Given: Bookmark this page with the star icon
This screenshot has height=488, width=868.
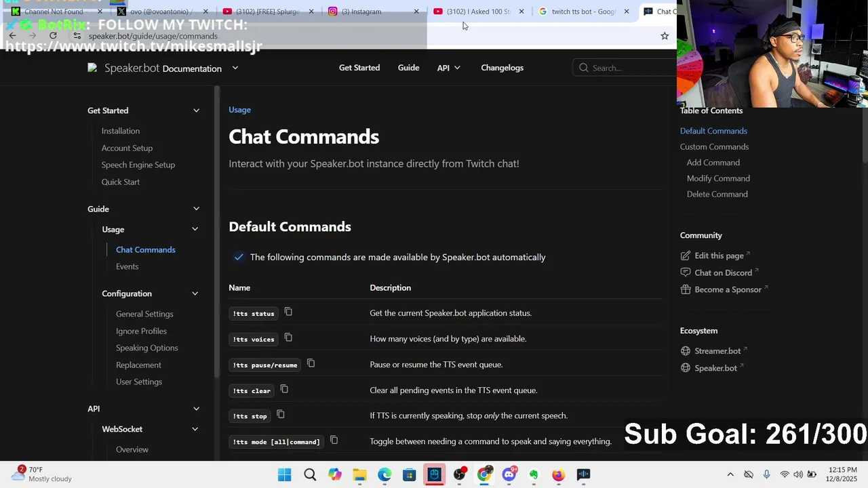Looking at the screenshot, I should (665, 36).
